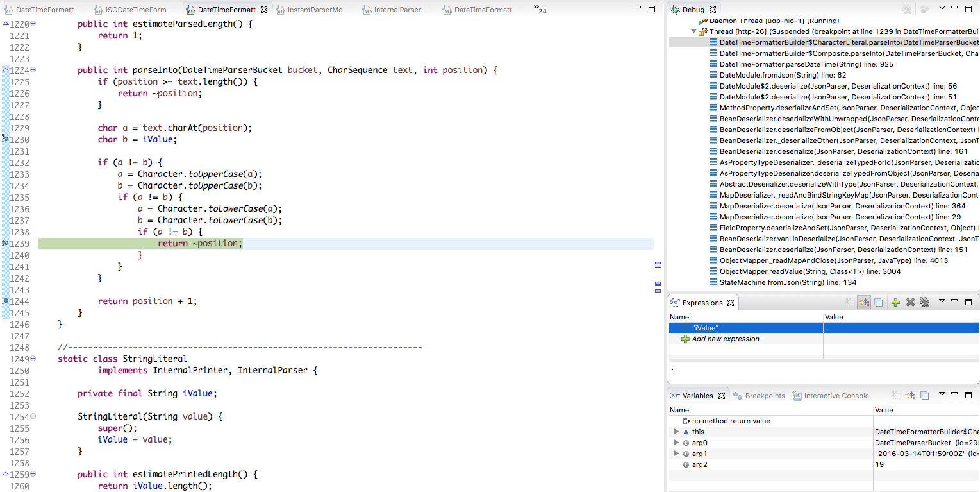Open the ISODateTimeForm editor tab
This screenshot has width=980, height=492.
[130, 10]
